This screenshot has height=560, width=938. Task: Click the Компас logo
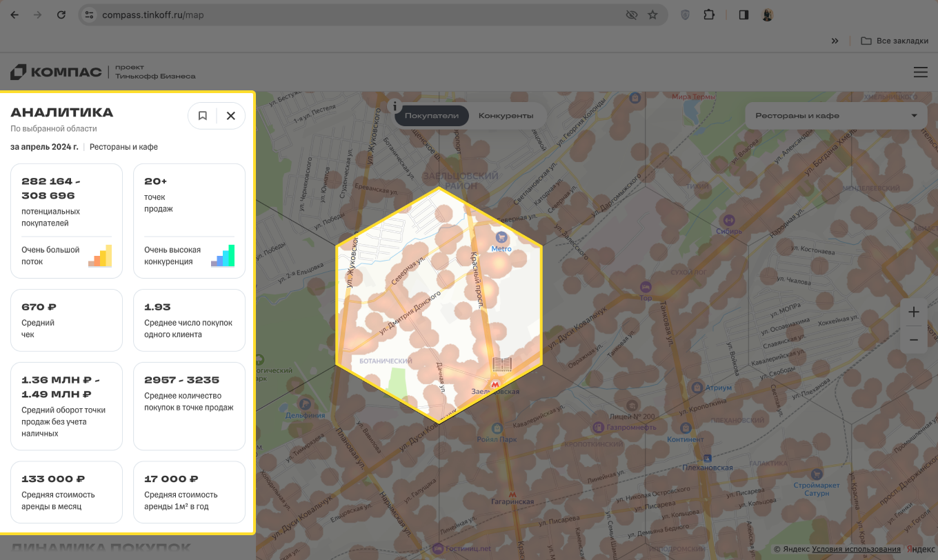[x=56, y=72]
